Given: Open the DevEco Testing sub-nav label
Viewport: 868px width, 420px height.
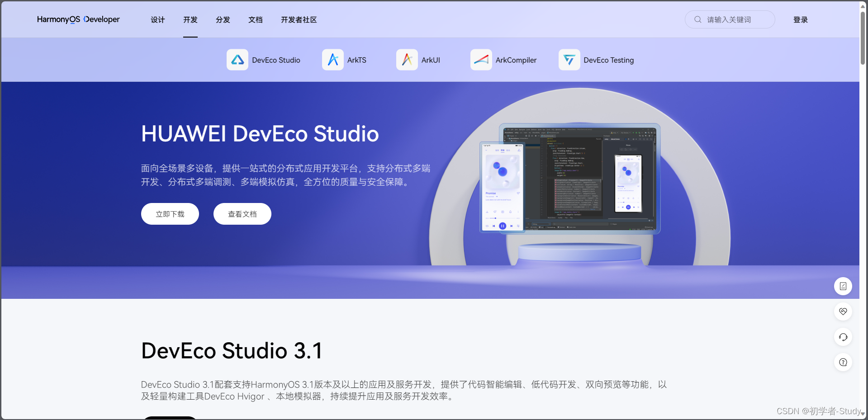Looking at the screenshot, I should tap(609, 60).
